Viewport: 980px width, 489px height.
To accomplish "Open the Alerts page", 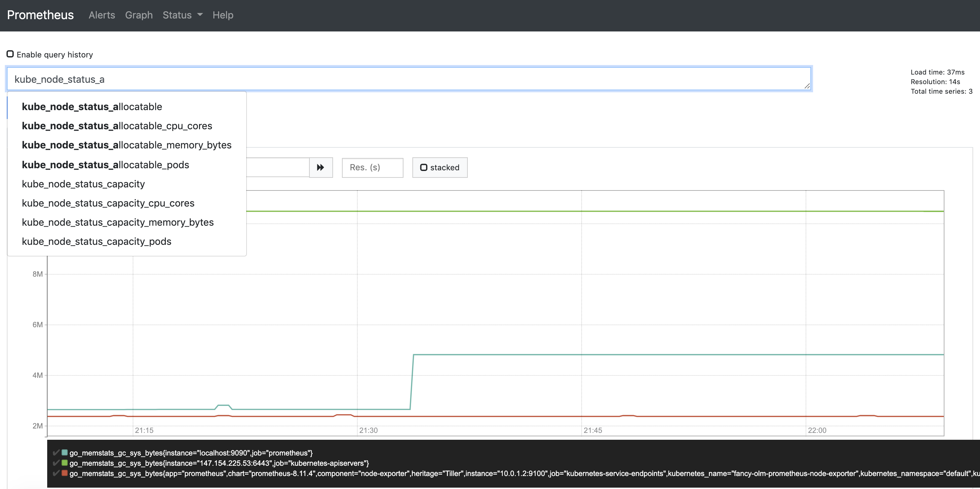I will click(x=102, y=15).
